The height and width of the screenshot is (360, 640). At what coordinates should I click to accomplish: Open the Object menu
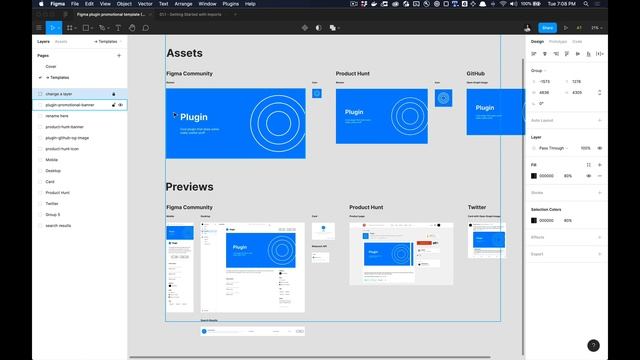124,4
